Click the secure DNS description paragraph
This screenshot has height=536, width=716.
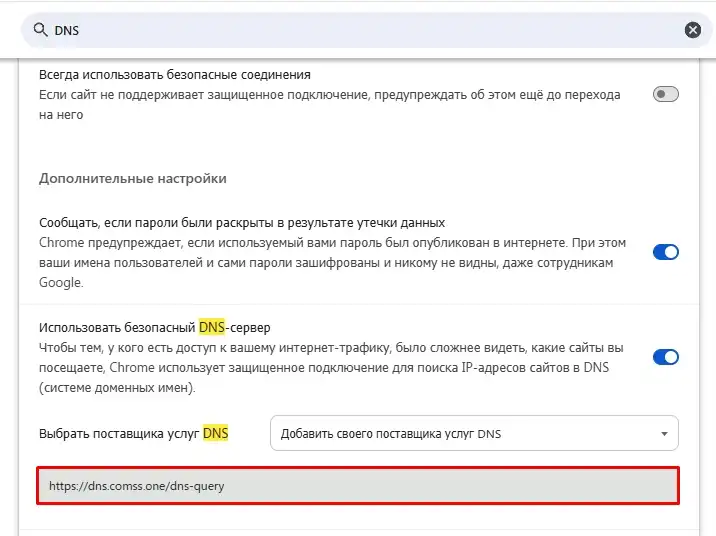330,368
